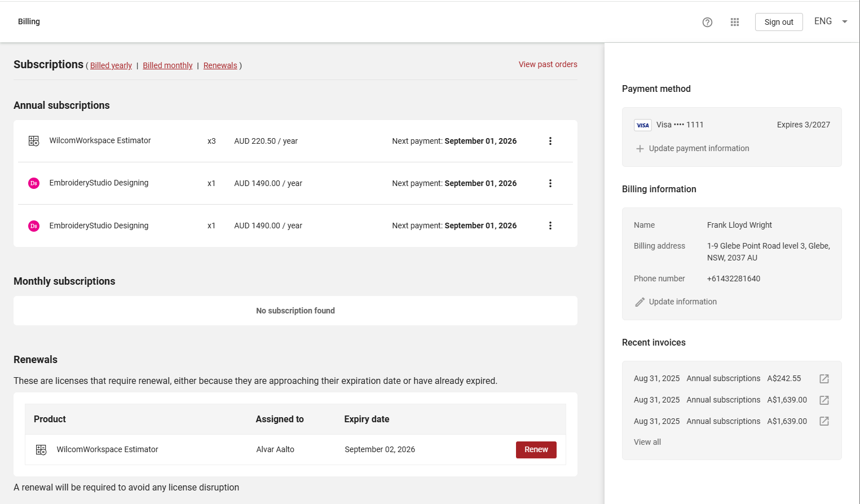Click the 1-9 Glebe Point Road address
Viewport: 860px width, 504px height.
point(769,251)
